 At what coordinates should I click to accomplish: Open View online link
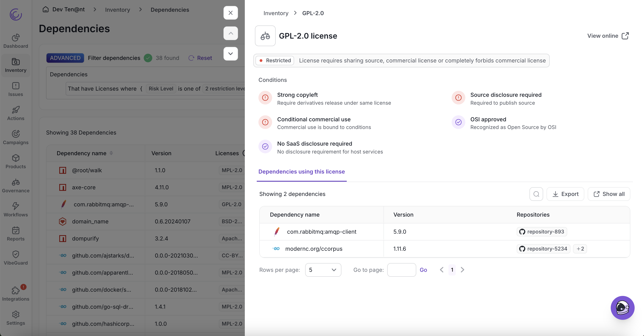pyautogui.click(x=608, y=36)
